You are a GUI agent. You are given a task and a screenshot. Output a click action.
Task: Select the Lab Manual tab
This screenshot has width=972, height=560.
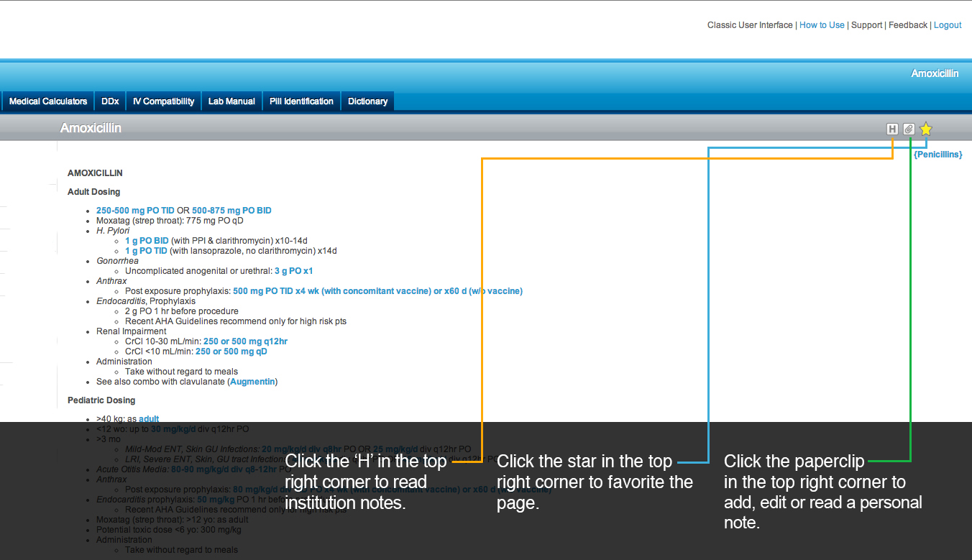point(231,101)
